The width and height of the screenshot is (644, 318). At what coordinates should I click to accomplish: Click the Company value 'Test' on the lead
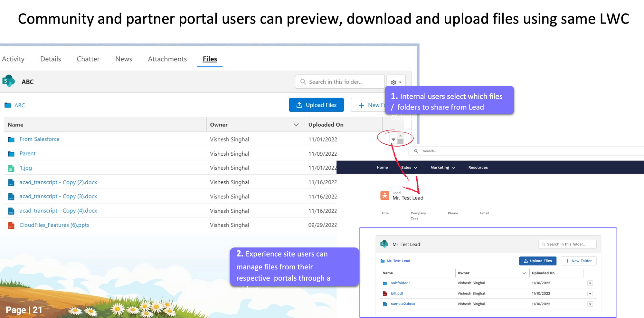coord(414,219)
